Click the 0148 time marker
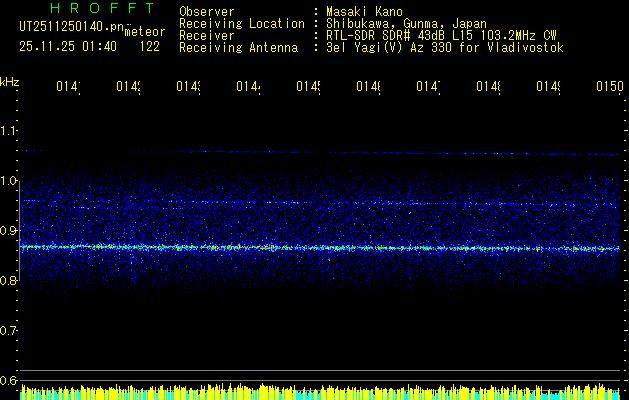The image size is (629, 400). 489,86
